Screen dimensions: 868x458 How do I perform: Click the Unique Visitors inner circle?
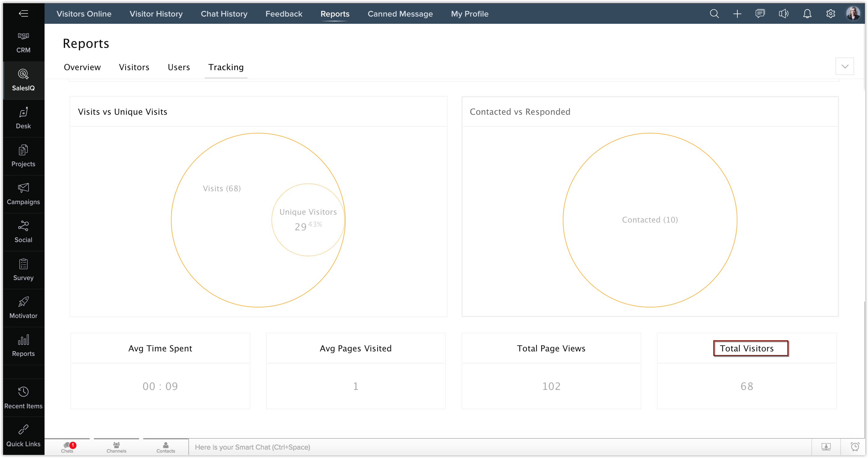point(308,220)
